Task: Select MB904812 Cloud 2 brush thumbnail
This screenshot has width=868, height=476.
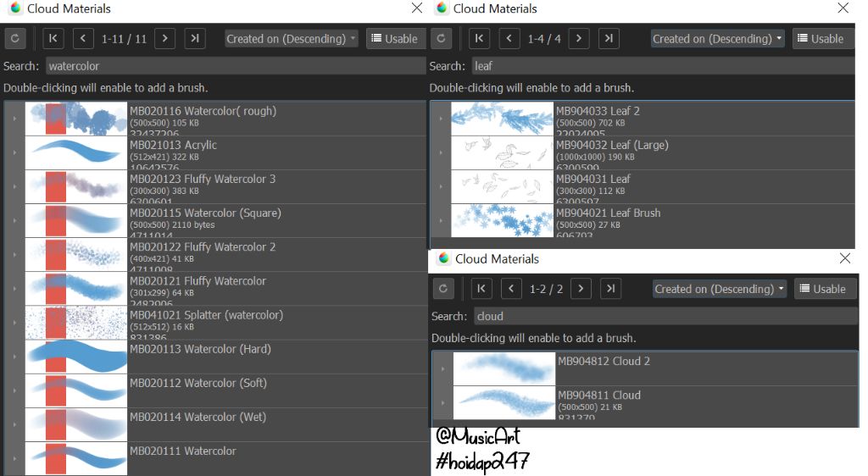Action: coord(504,368)
